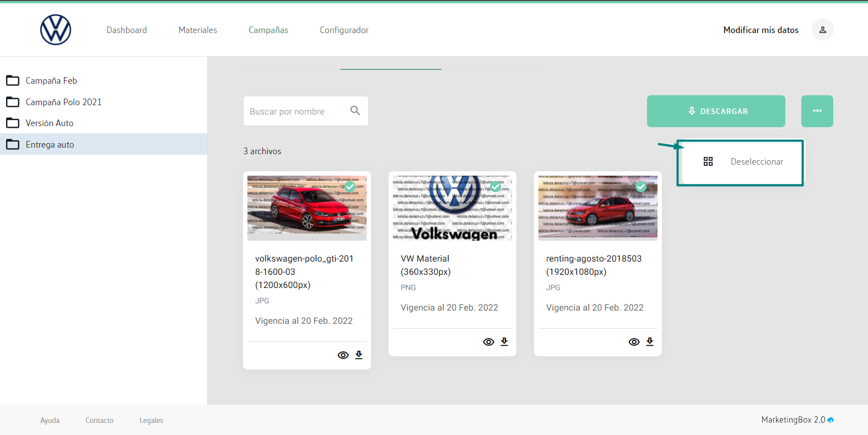Viewport: 868px width, 435px height.
Task: Open Configurador menu
Action: 344,30
